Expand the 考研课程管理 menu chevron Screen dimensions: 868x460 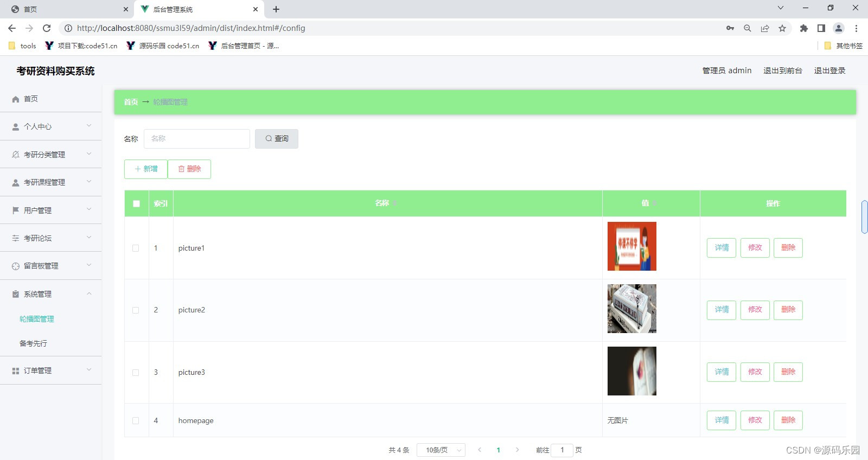[89, 182]
